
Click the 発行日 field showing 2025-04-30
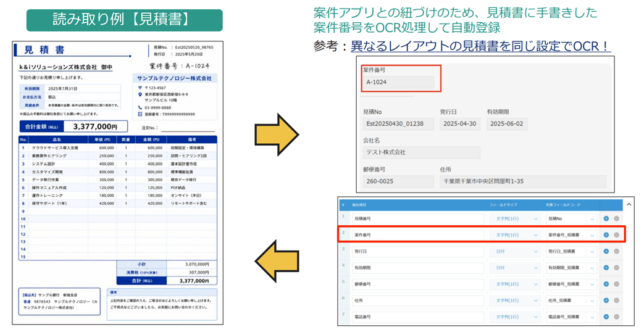click(x=460, y=123)
